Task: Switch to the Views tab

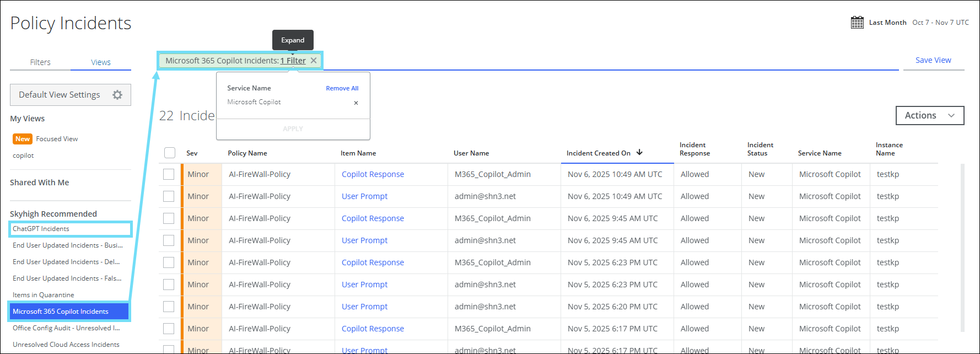Action: tap(101, 62)
